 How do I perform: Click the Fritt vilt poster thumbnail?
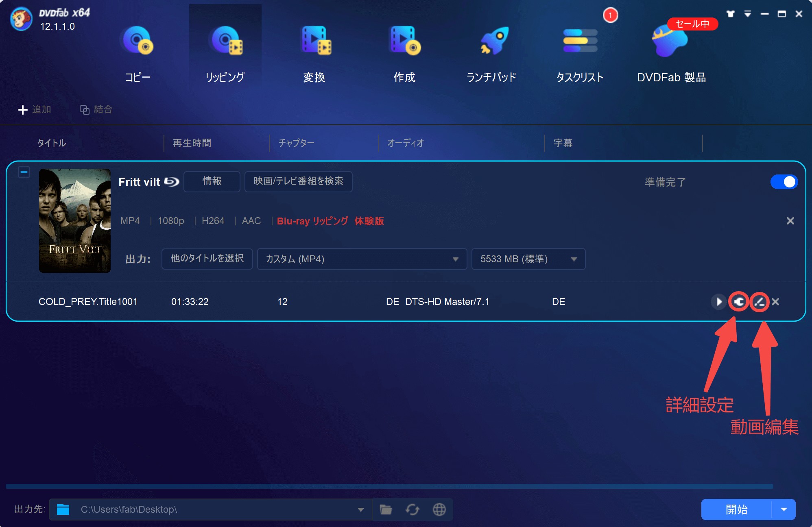75,221
